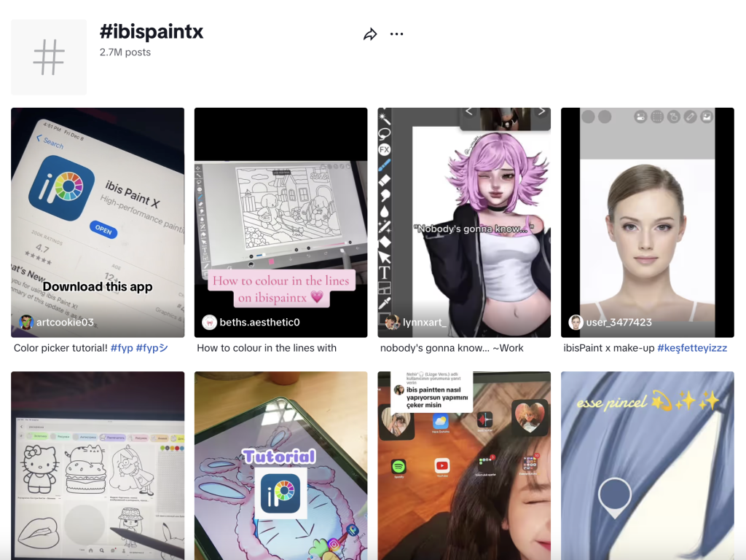Click the hashtag symbol icon
This screenshot has height=560, width=746.
coord(49,58)
